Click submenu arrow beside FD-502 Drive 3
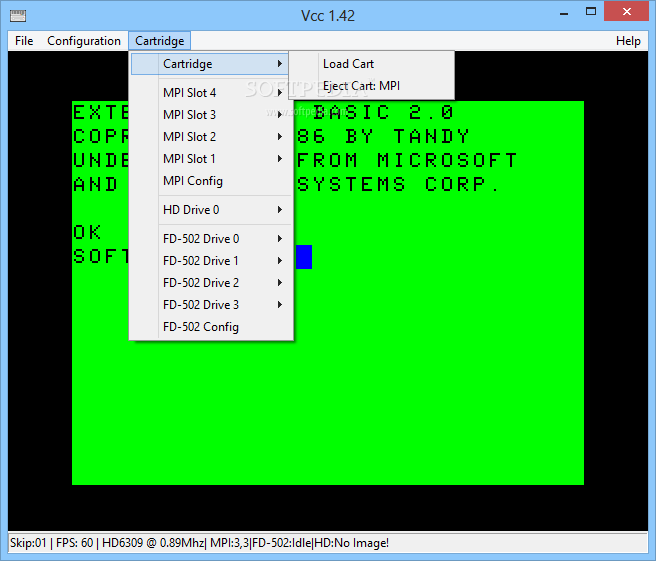656x561 pixels. coord(279,305)
